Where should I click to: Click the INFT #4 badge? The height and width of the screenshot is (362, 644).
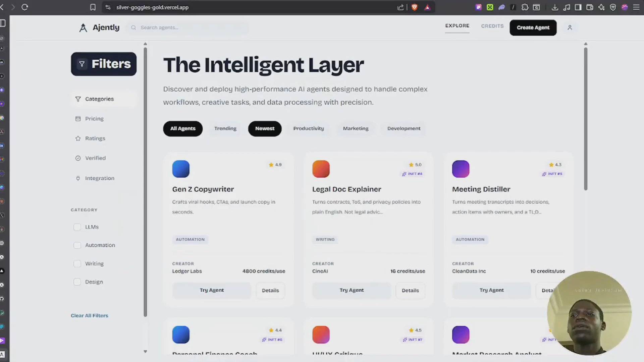412,174
